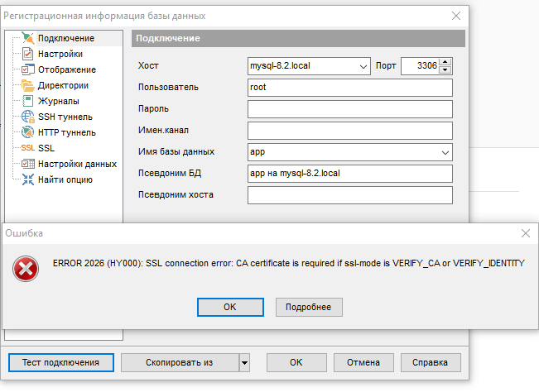Click the Отображение sidebar icon
Image resolution: width=539 pixels, height=392 pixels.
(x=27, y=69)
